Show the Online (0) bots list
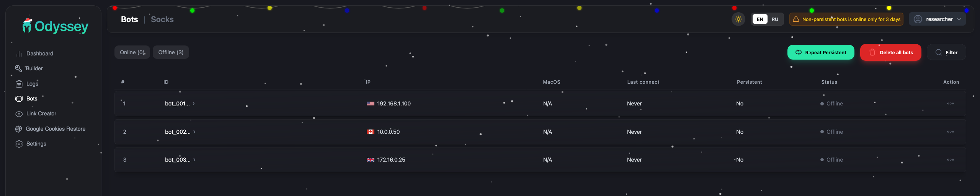980x196 pixels. pyautogui.click(x=132, y=52)
